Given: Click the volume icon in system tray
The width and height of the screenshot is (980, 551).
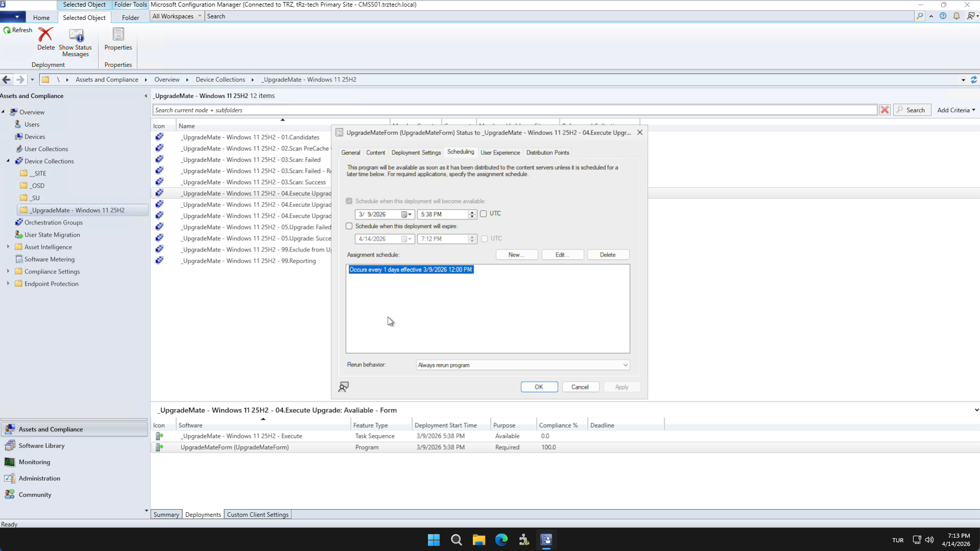Looking at the screenshot, I should [x=929, y=540].
